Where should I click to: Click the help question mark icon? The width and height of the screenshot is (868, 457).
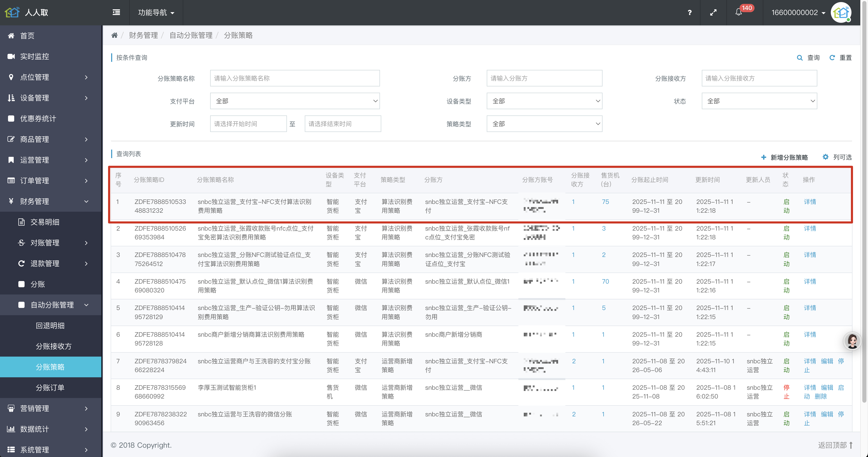[x=689, y=12]
